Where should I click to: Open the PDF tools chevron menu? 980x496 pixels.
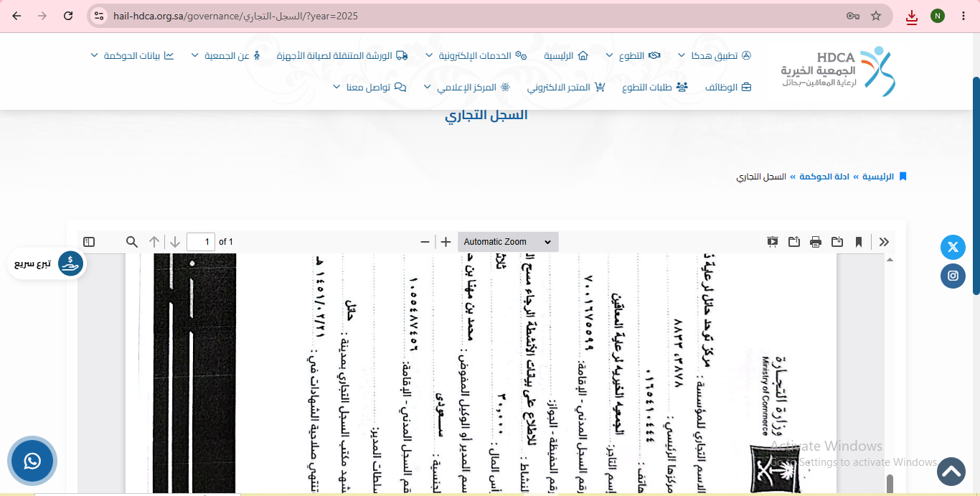884,242
